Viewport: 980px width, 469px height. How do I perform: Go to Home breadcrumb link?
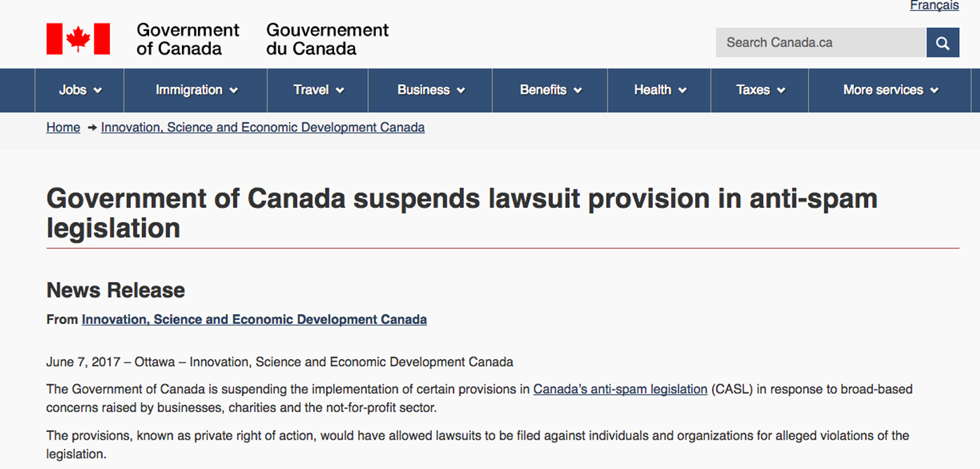(x=63, y=127)
